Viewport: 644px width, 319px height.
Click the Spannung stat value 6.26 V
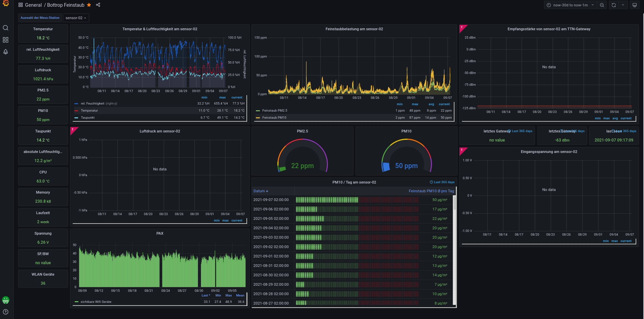(x=43, y=242)
